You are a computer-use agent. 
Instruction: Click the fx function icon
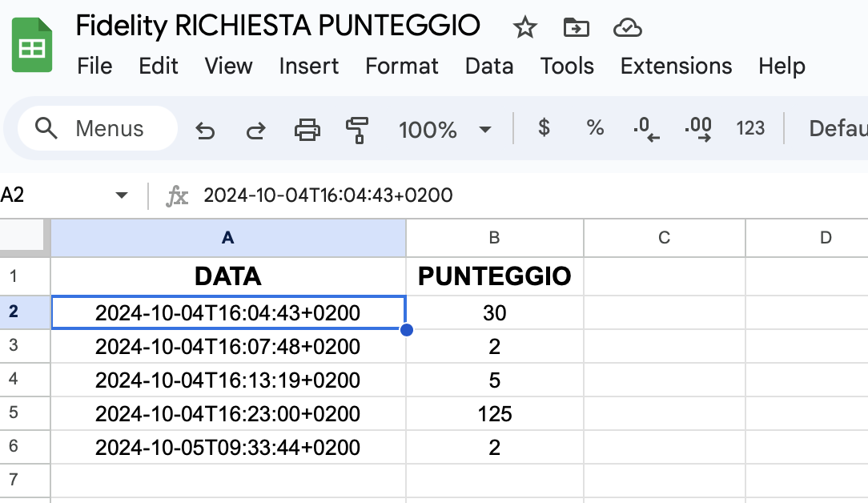[x=177, y=195]
